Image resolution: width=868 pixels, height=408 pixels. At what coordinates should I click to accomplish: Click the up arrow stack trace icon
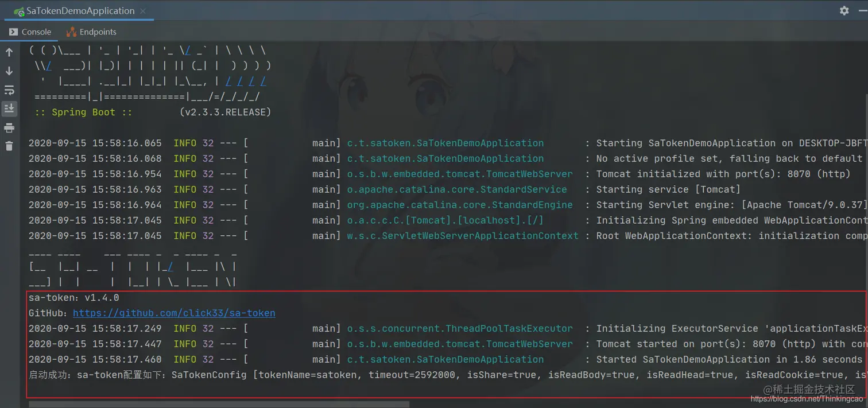pyautogui.click(x=9, y=52)
